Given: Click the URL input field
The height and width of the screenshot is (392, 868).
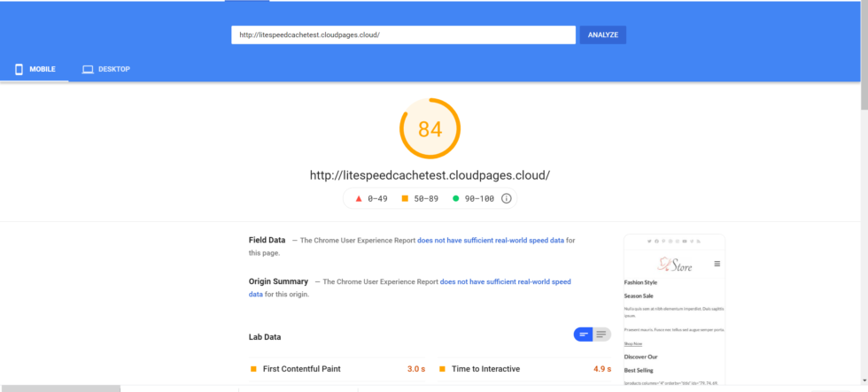Looking at the screenshot, I should [403, 35].
